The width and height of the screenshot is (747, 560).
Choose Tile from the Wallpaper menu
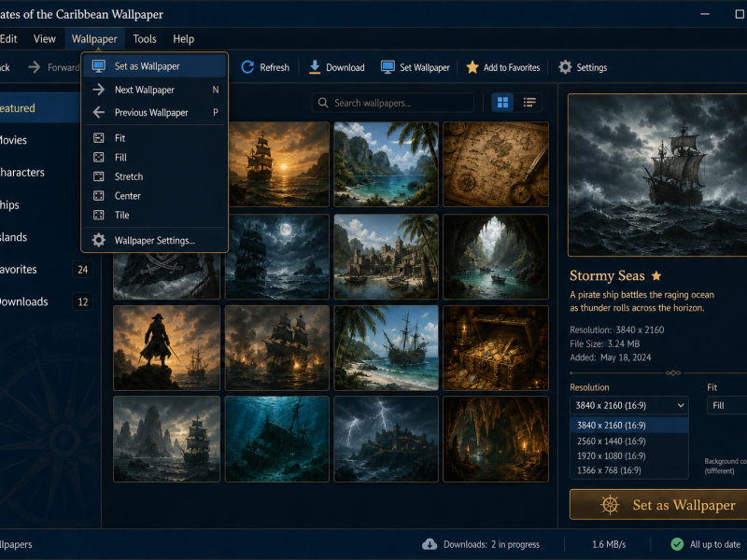[x=154, y=215]
